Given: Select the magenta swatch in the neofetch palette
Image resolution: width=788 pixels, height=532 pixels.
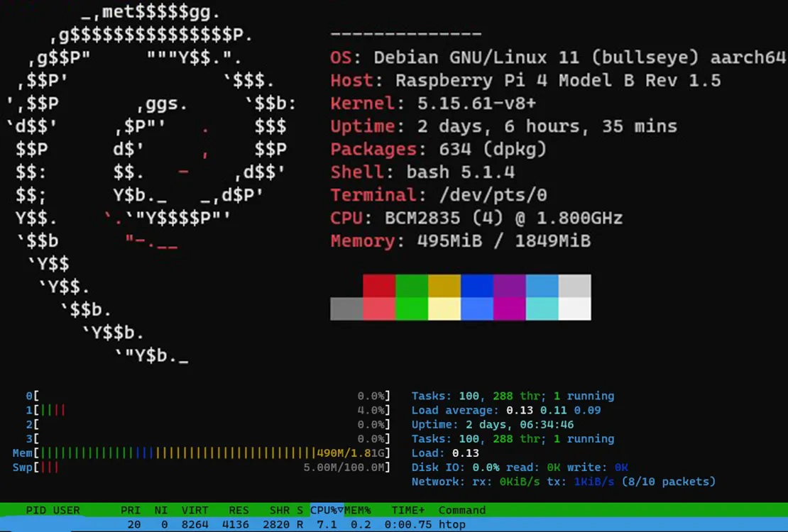Looking at the screenshot, I should pos(510,284).
